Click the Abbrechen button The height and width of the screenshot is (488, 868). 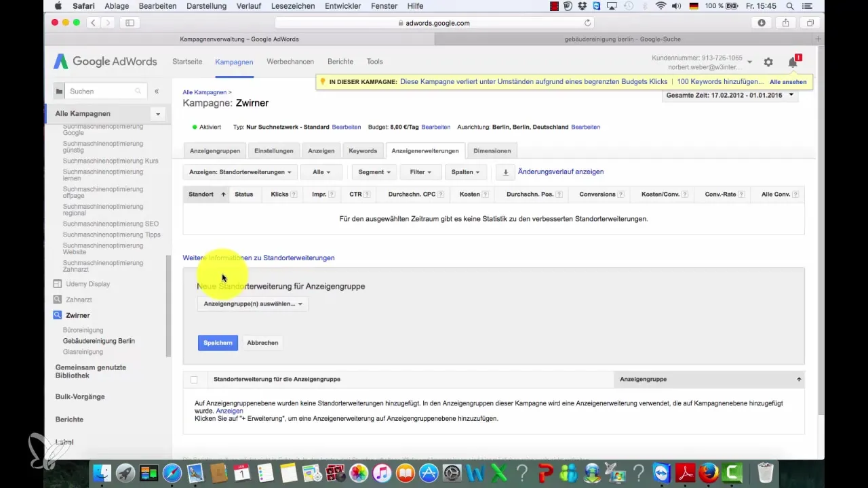(x=262, y=343)
